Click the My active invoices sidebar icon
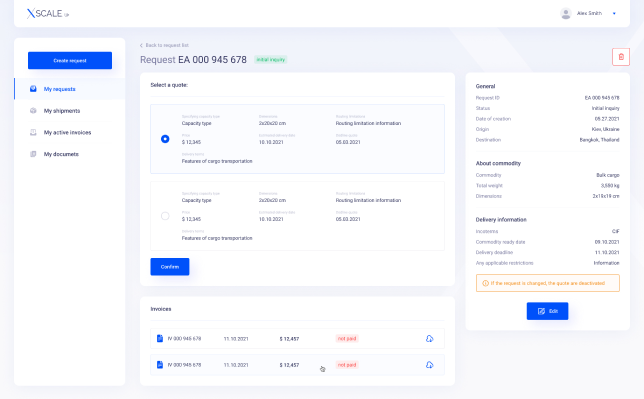This screenshot has width=644, height=399. [33, 132]
